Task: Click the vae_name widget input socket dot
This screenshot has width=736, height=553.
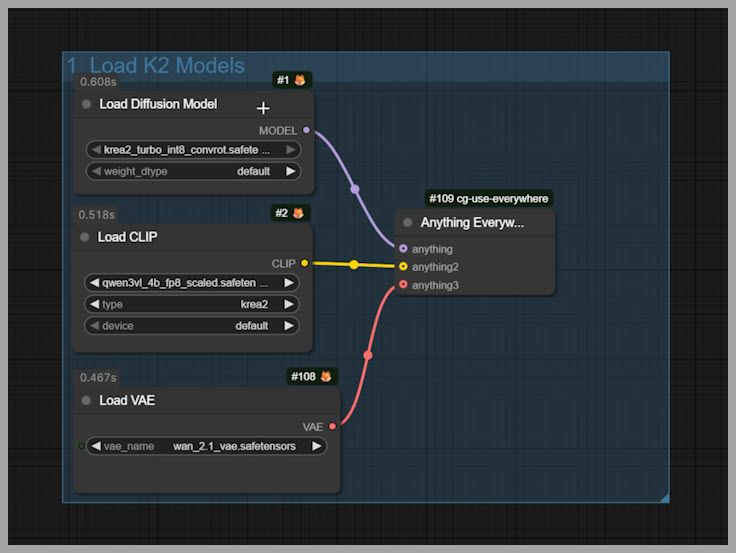Action: click(x=81, y=446)
